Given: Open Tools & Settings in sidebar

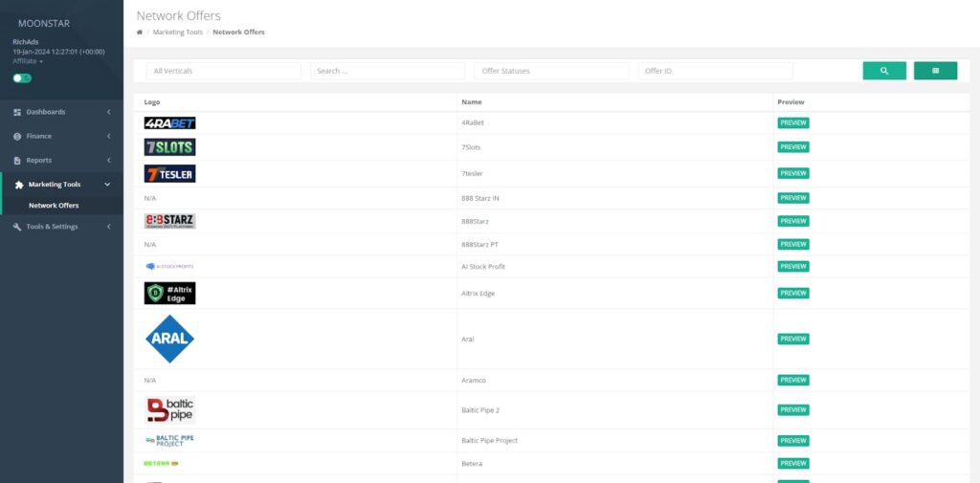Looking at the screenshot, I should (x=62, y=227).
